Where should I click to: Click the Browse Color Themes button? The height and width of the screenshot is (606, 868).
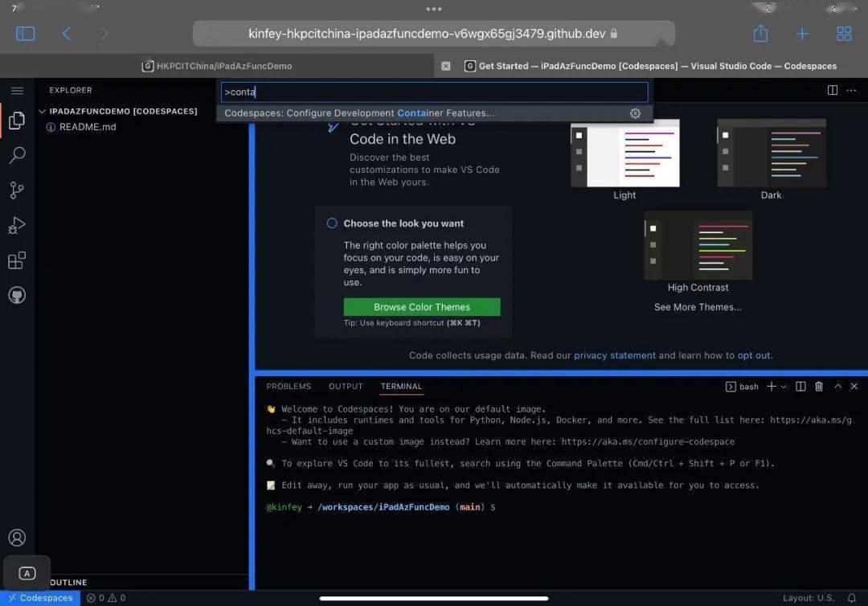pyautogui.click(x=421, y=306)
